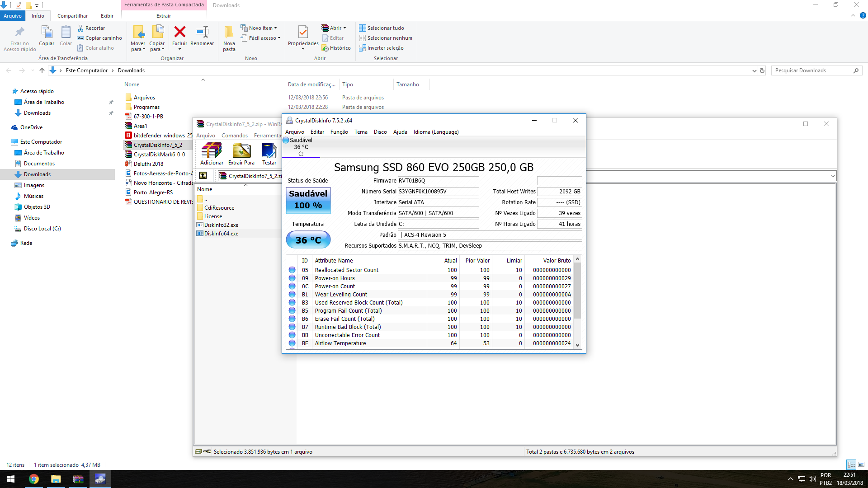Click the Copiar icon in ribbon

point(47,32)
